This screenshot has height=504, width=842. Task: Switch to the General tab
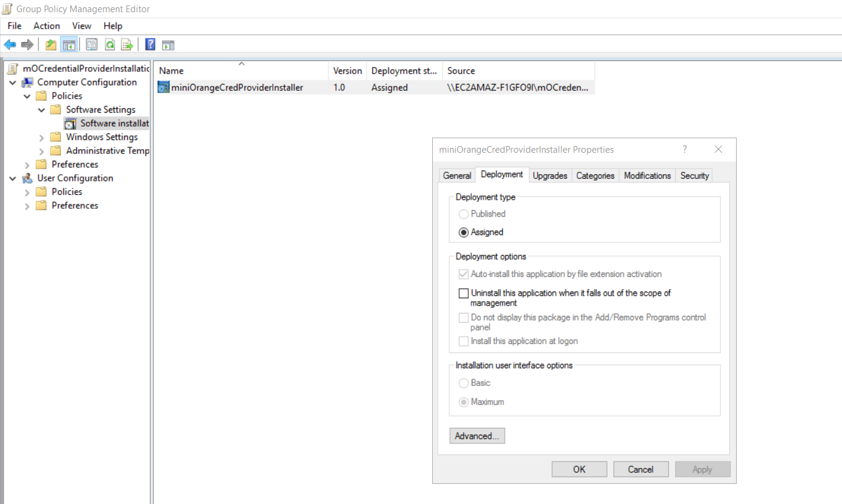tap(457, 175)
